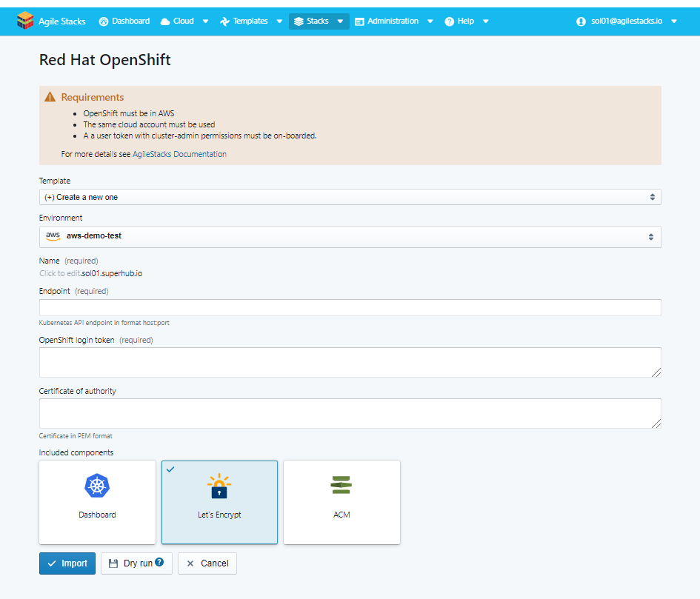
Task: Click the Certificate of authority textarea
Action: coord(350,413)
